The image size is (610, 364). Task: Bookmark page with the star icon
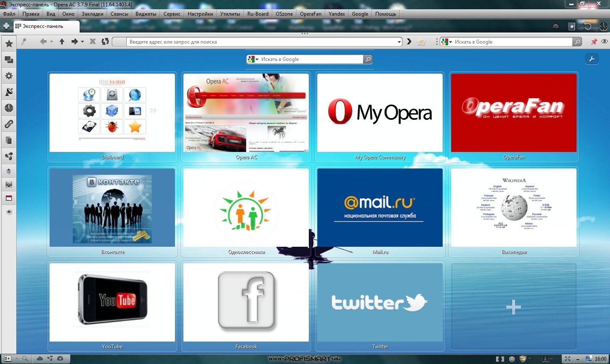421,41
